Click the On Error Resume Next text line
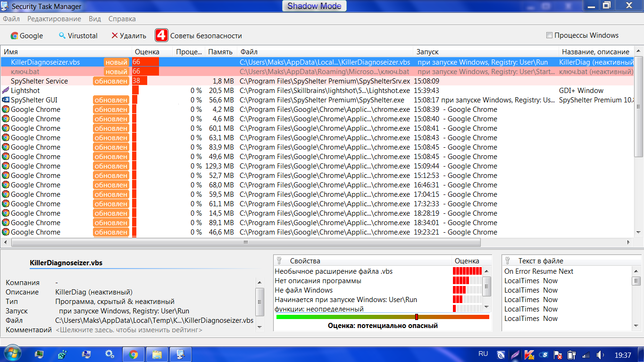This screenshot has height=362, width=644. (x=539, y=271)
